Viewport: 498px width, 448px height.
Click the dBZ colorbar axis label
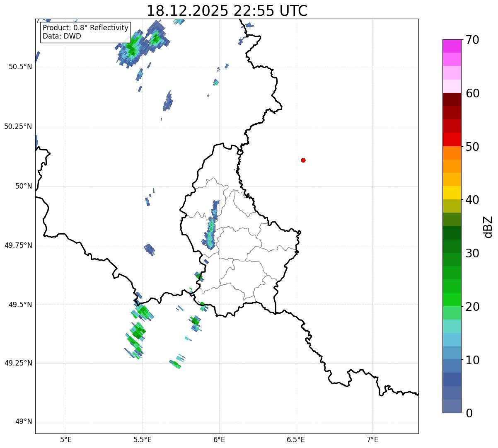coord(488,227)
